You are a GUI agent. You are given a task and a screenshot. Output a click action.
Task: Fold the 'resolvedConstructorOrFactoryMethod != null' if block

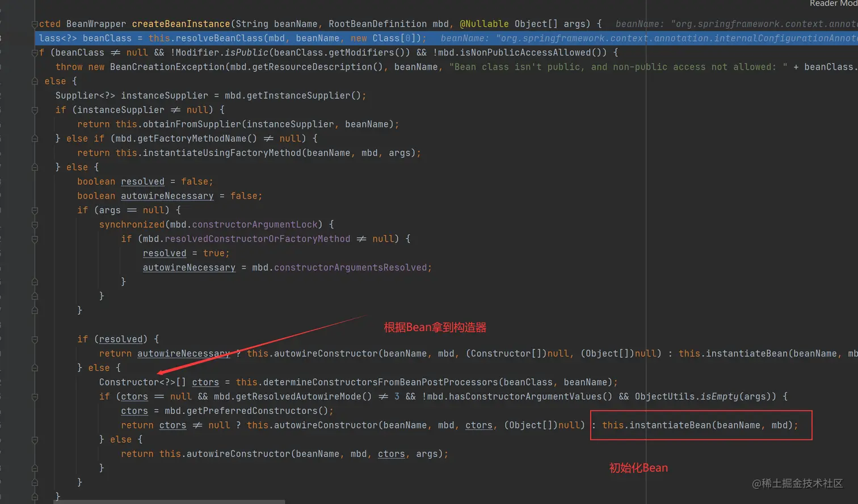[35, 239]
